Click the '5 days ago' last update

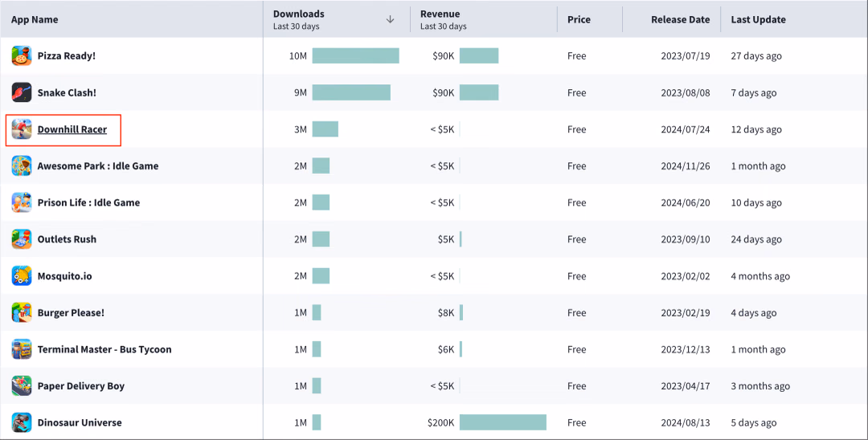(x=753, y=422)
